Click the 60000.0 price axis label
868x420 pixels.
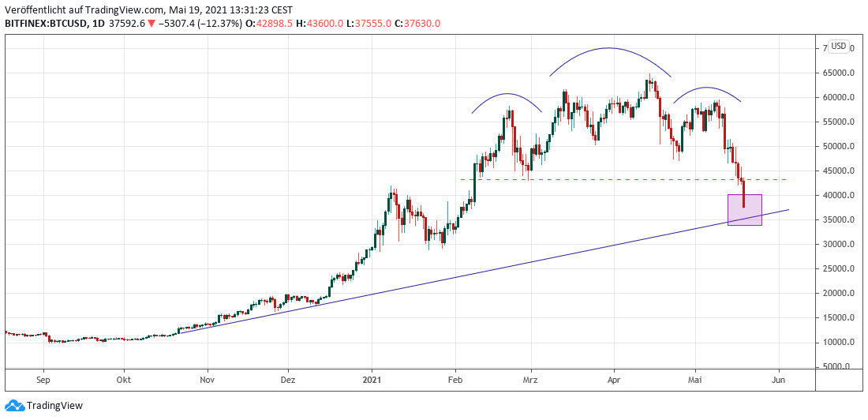(840, 98)
